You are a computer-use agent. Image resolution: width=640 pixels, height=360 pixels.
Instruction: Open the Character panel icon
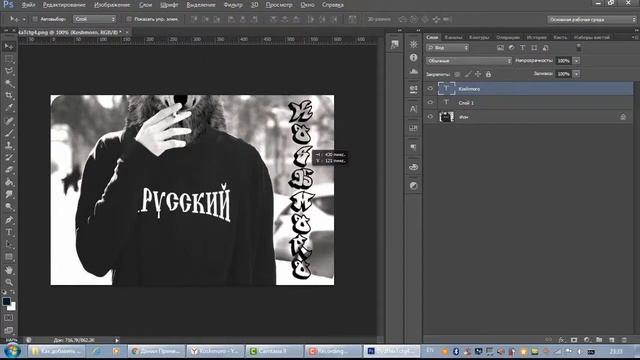tap(413, 109)
